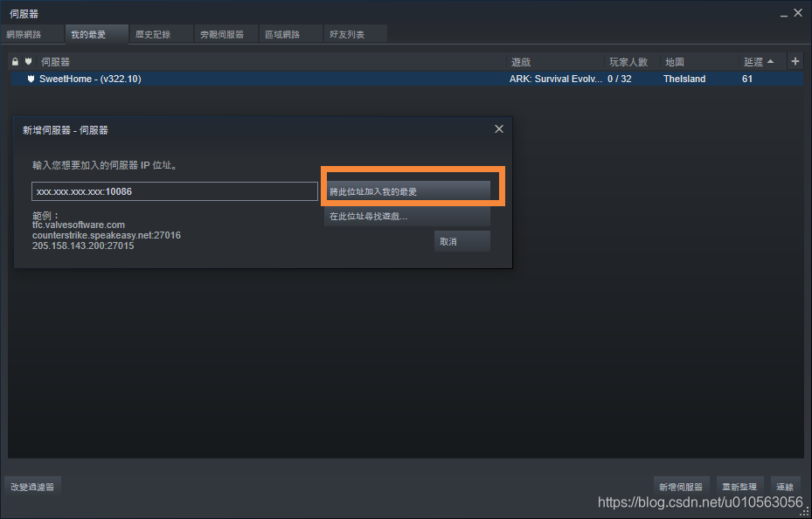Image resolution: width=812 pixels, height=519 pixels.
Task: Click 在此位址尋找遊戲 button
Action: point(407,217)
